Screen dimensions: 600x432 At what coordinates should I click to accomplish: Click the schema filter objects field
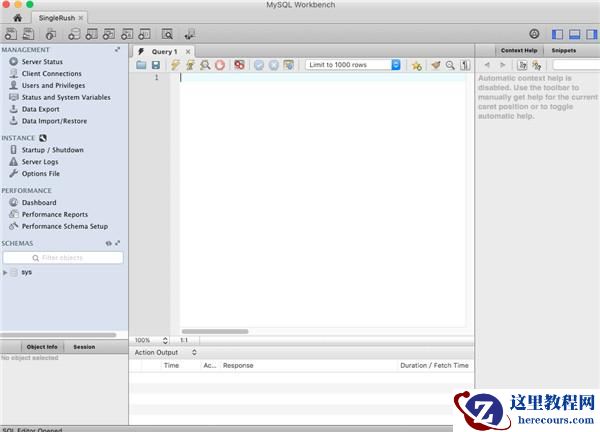[63, 258]
